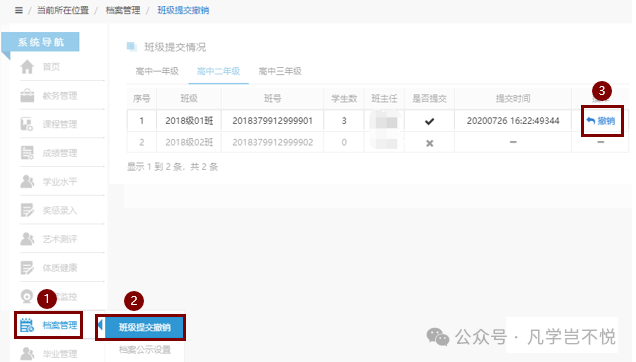Click timestamp 20200726 16:22:49344
The height and width of the screenshot is (362, 636).
[513, 121]
